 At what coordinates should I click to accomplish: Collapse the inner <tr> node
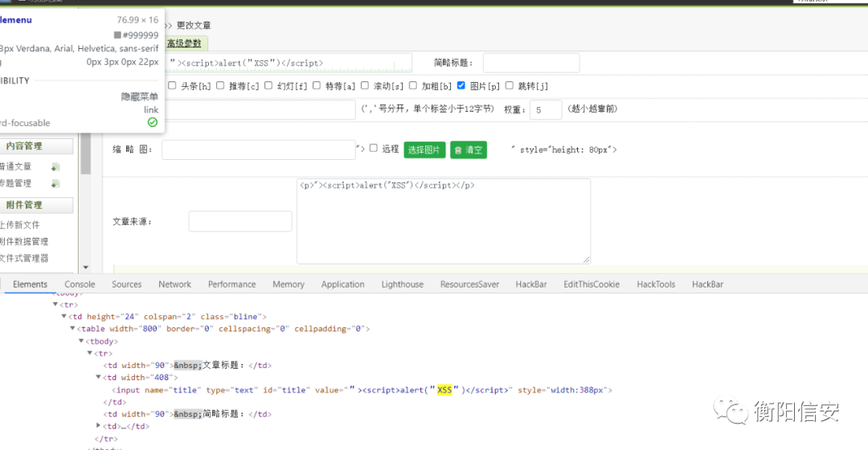tap(90, 353)
